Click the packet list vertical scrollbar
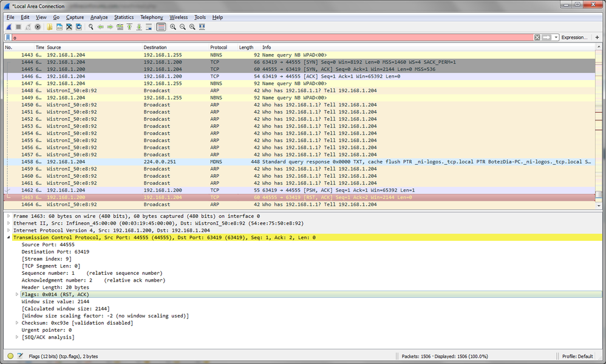Screen dimensions: 606x364 [x=599, y=126]
